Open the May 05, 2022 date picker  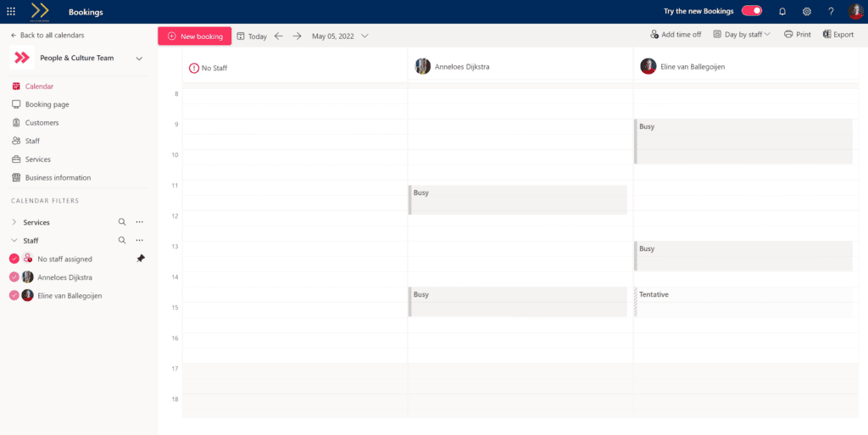340,36
